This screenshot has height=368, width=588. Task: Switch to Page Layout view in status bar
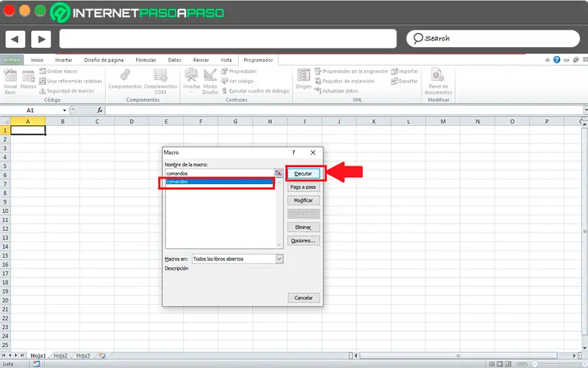[x=500, y=364]
